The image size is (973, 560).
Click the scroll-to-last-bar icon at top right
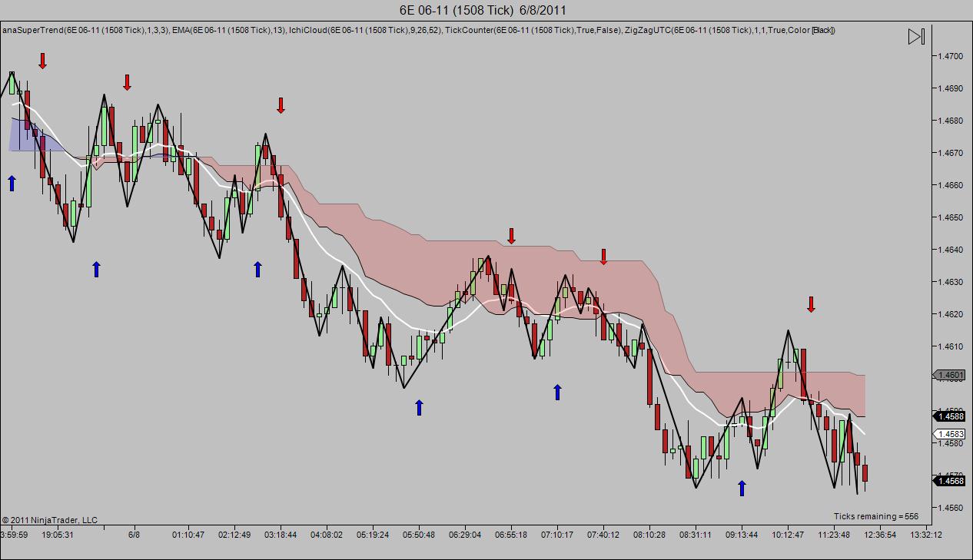click(916, 36)
